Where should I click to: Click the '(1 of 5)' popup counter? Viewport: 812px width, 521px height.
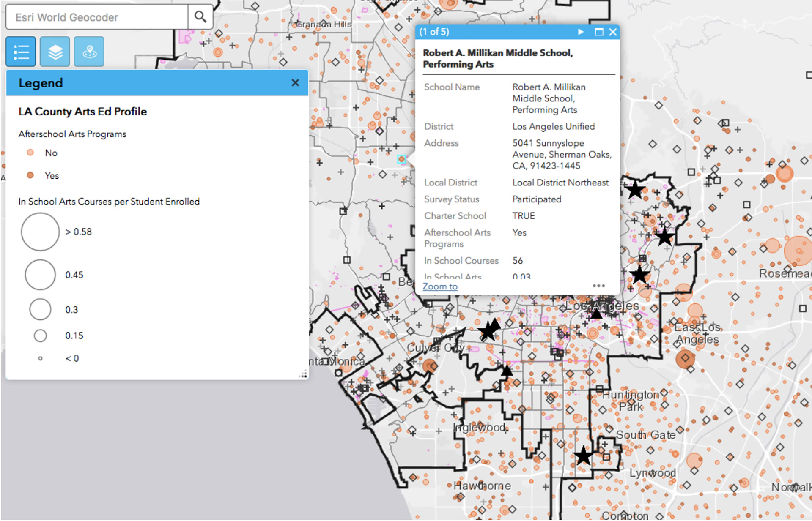434,32
